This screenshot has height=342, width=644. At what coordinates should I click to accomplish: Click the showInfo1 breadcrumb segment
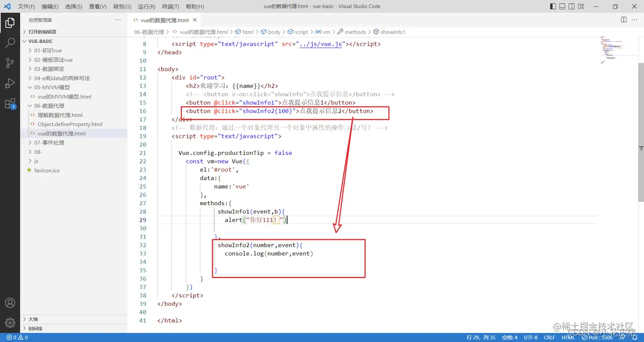point(389,32)
